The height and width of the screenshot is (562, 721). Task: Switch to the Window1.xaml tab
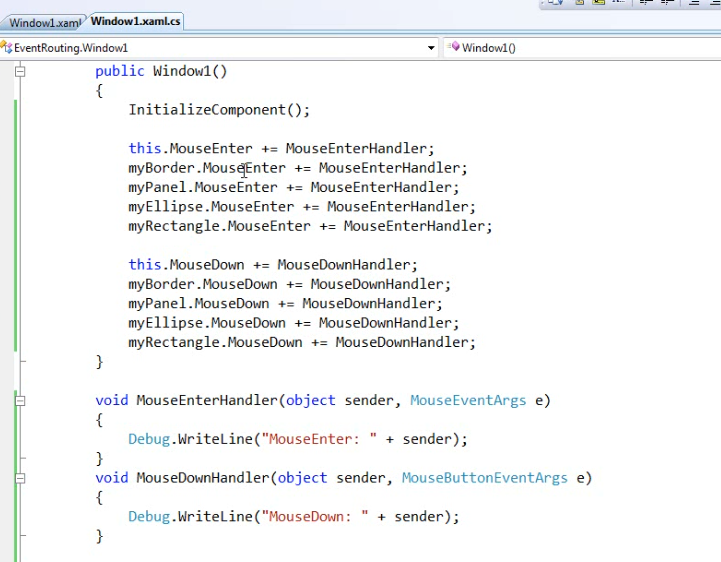[45, 23]
